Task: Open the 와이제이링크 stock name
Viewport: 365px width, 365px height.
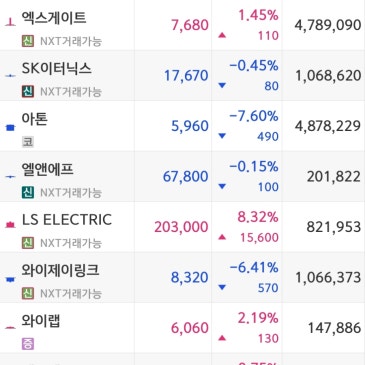Action: [x=60, y=270]
